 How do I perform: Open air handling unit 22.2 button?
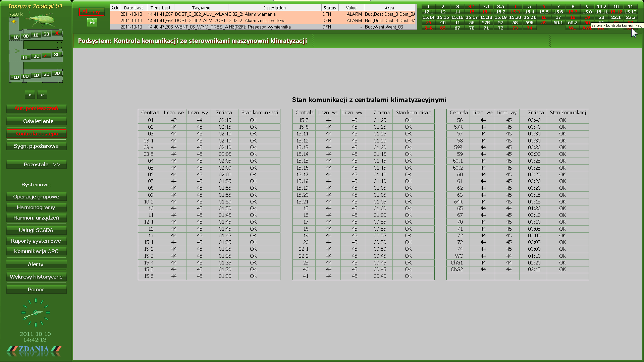click(x=630, y=17)
